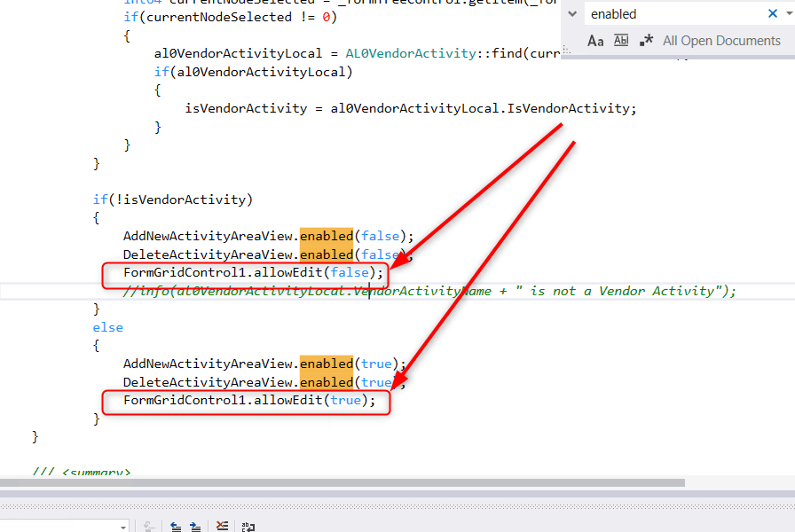Toggle Match case in find box
Viewport: 795px width, 532px height.
[595, 41]
